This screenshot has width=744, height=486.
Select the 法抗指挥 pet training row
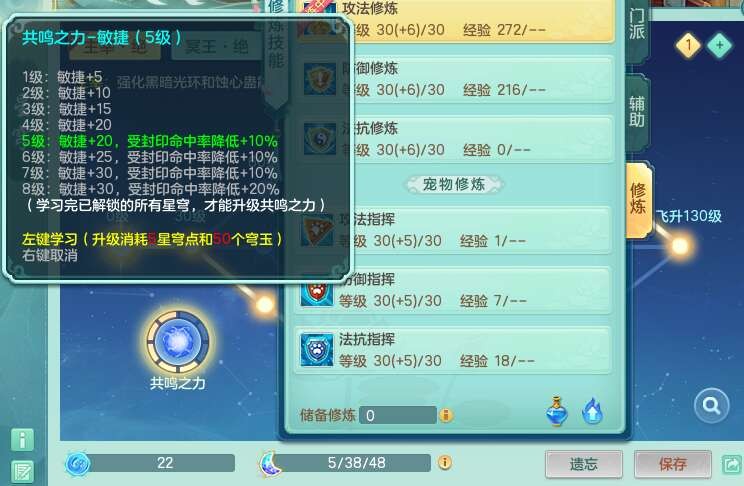453,350
